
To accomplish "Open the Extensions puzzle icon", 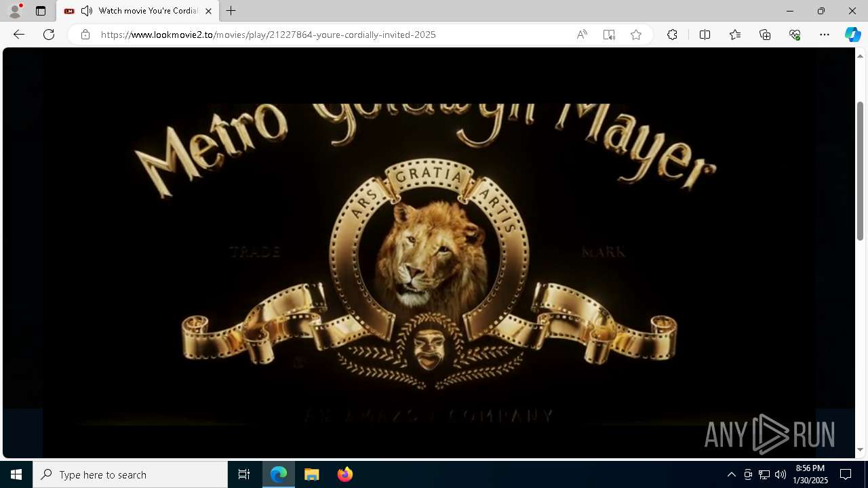I will coord(672,35).
